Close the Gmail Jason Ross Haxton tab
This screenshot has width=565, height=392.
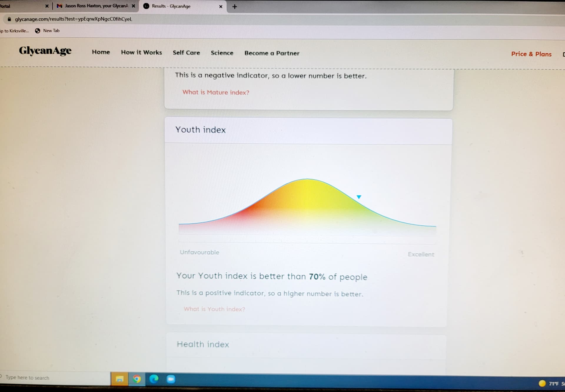(133, 6)
